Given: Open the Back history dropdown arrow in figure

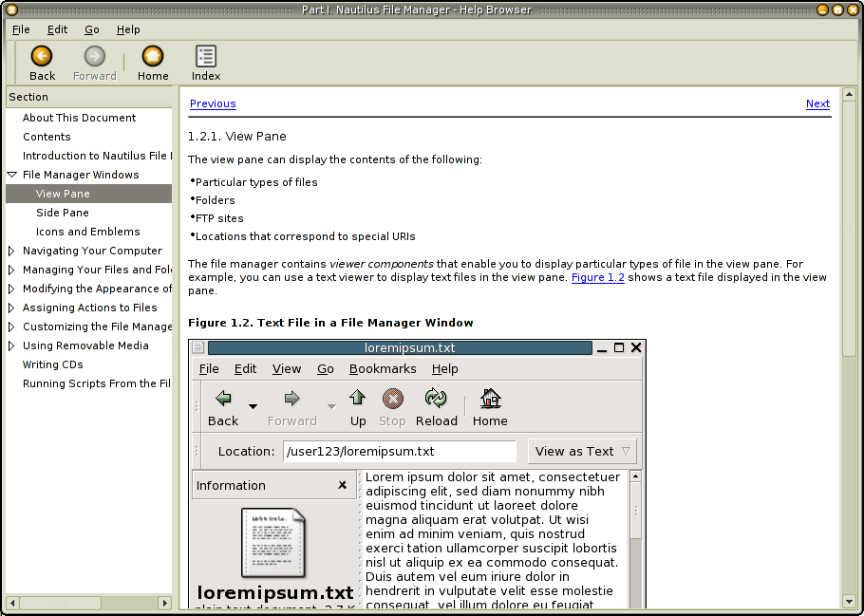Looking at the screenshot, I should click(253, 406).
